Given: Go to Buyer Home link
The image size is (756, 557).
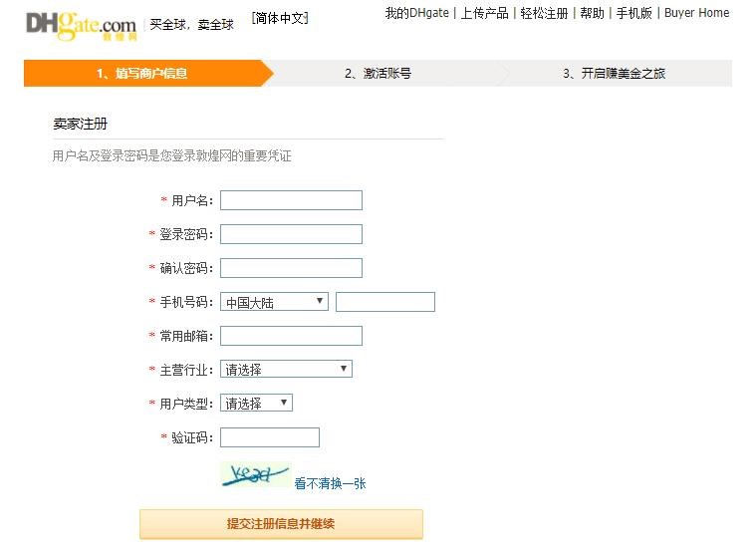Looking at the screenshot, I should click(696, 13).
